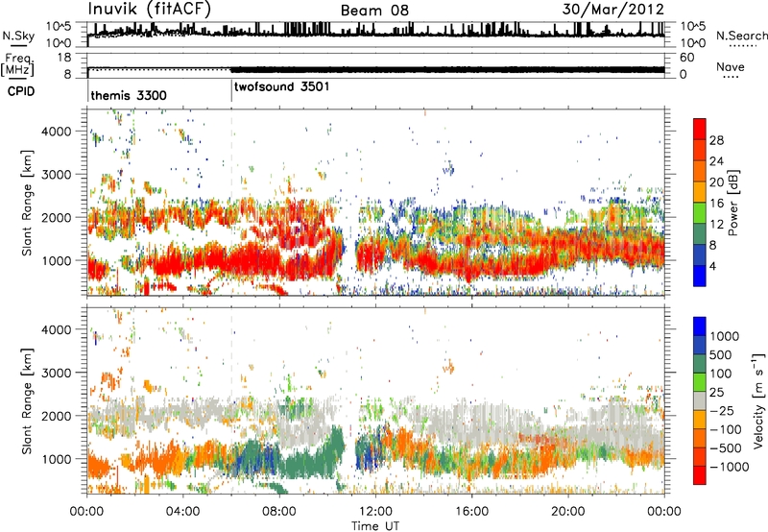Click the gray segment of velocity colorbar
Viewport: 768px width, 532px height.
click(700, 401)
